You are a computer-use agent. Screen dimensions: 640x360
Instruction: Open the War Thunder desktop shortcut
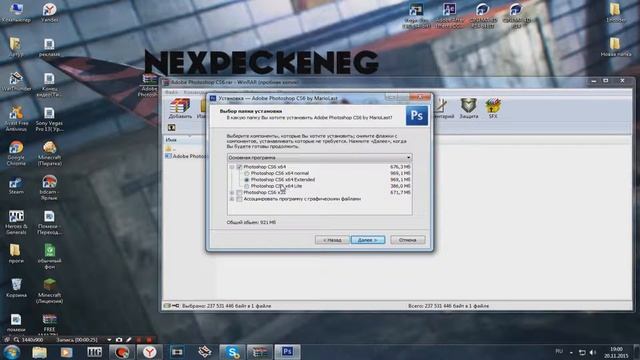click(x=16, y=81)
